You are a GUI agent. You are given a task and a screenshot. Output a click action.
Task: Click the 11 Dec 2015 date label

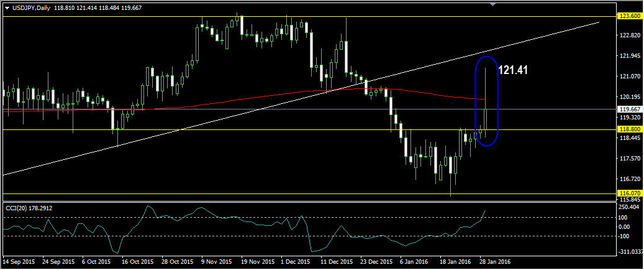pyautogui.click(x=335, y=261)
